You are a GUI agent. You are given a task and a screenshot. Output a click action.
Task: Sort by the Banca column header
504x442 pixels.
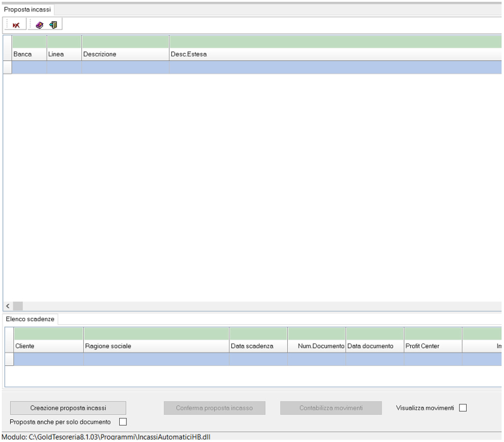[29, 54]
